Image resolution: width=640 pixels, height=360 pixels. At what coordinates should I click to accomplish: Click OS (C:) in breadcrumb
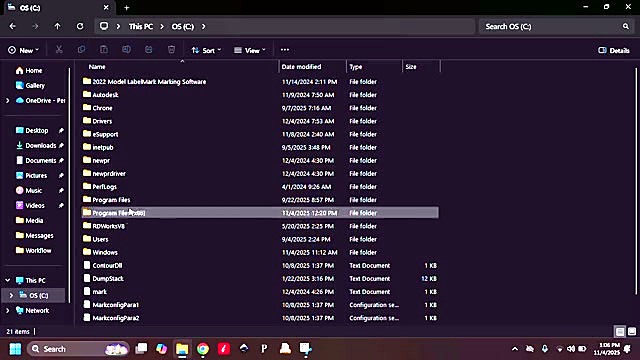[182, 27]
